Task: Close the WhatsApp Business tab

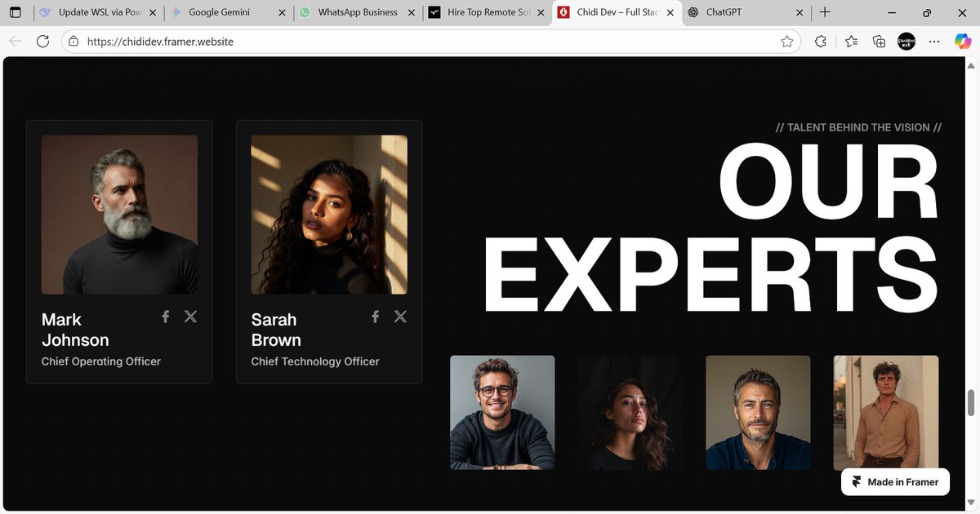Action: (412, 12)
